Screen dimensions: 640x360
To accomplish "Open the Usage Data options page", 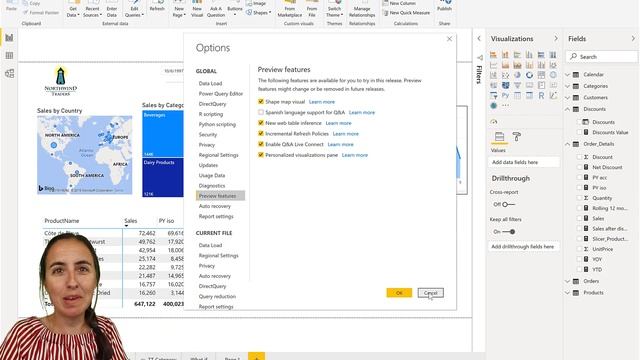I will tap(212, 175).
